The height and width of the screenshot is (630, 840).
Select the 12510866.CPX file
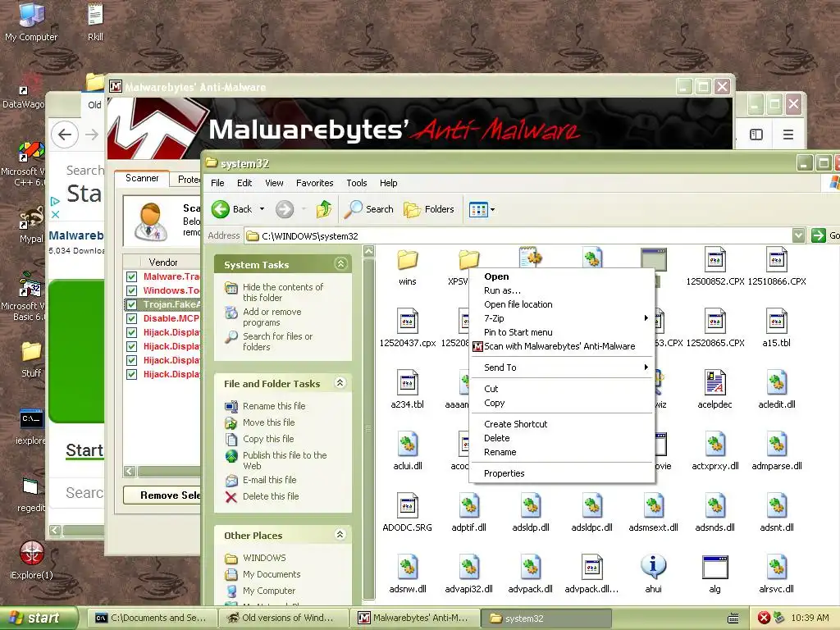click(777, 267)
